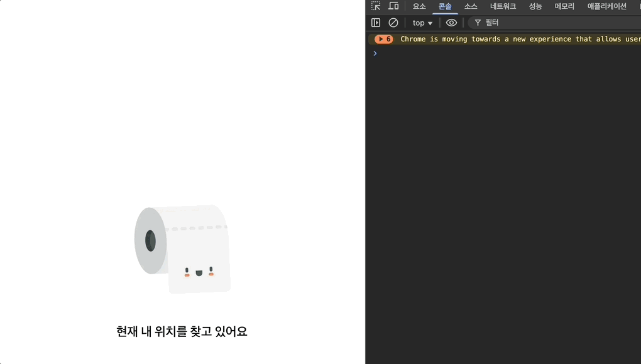
Task: Go to the 네트워크 tab
Action: click(x=503, y=6)
